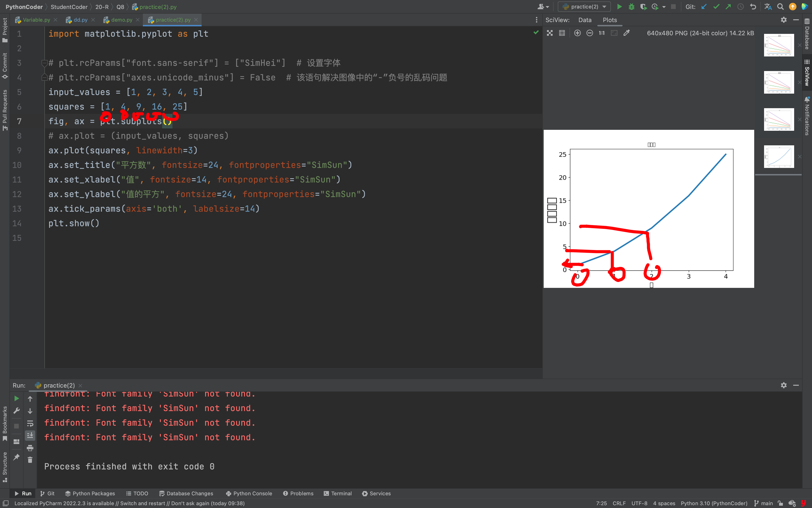This screenshot has height=508, width=812.
Task: Select the blue curve plot thumbnail
Action: 779,156
